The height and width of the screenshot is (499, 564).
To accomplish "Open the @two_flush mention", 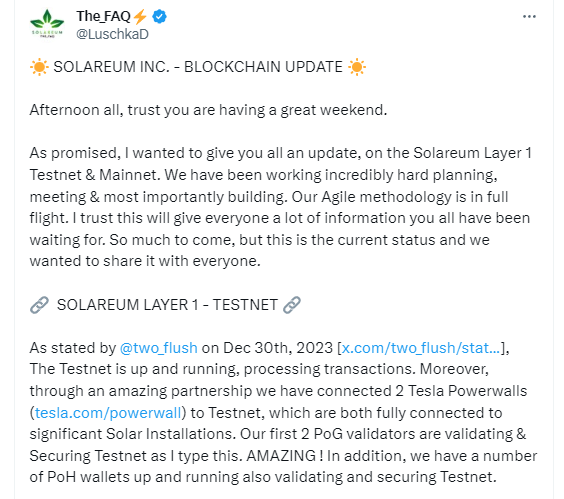I will 159,348.
